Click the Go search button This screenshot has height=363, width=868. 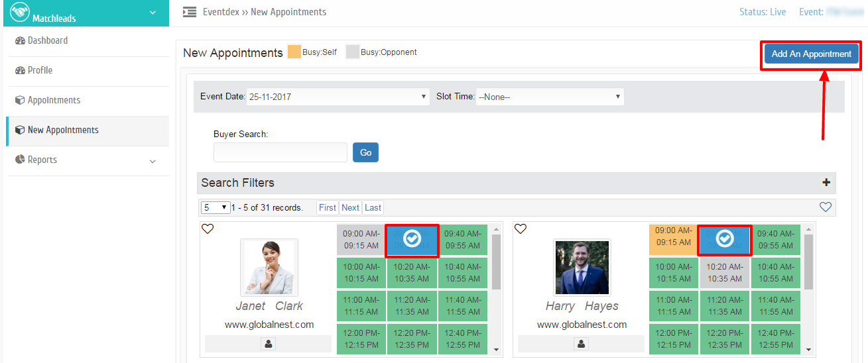[365, 152]
